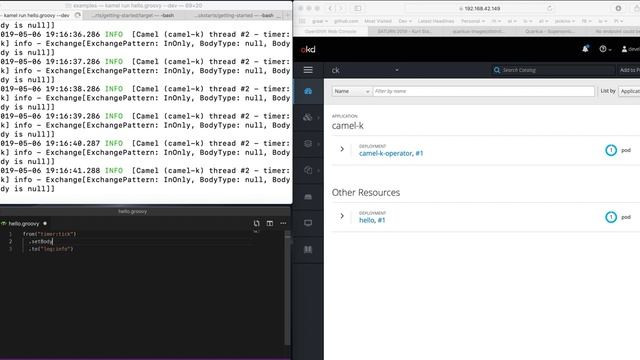The height and width of the screenshot is (360, 640).
Task: Click the camel-k-operator pod count circle
Action: (x=611, y=150)
